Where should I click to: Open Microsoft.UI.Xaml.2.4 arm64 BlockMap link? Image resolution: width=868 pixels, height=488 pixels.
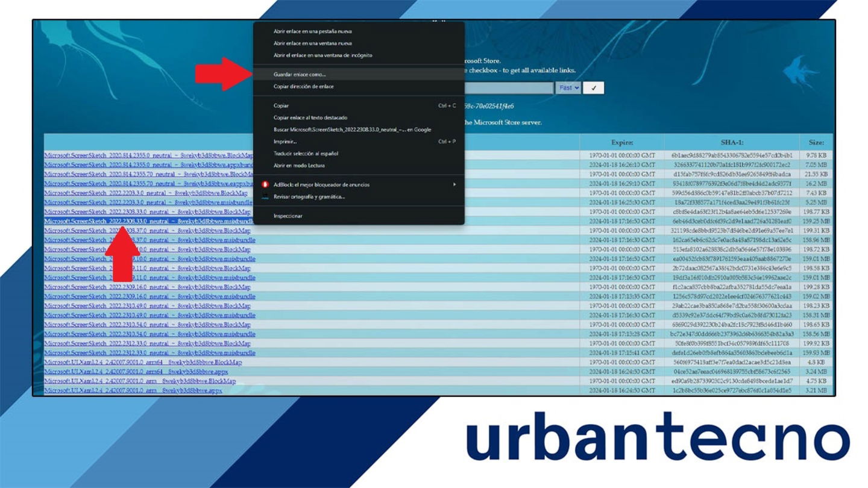click(x=143, y=362)
